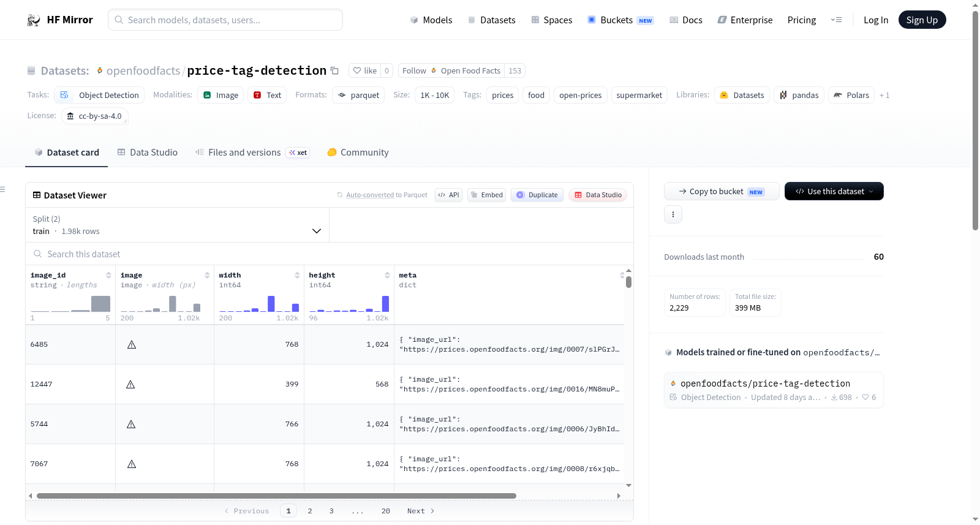Click Next page in pagination

click(421, 511)
